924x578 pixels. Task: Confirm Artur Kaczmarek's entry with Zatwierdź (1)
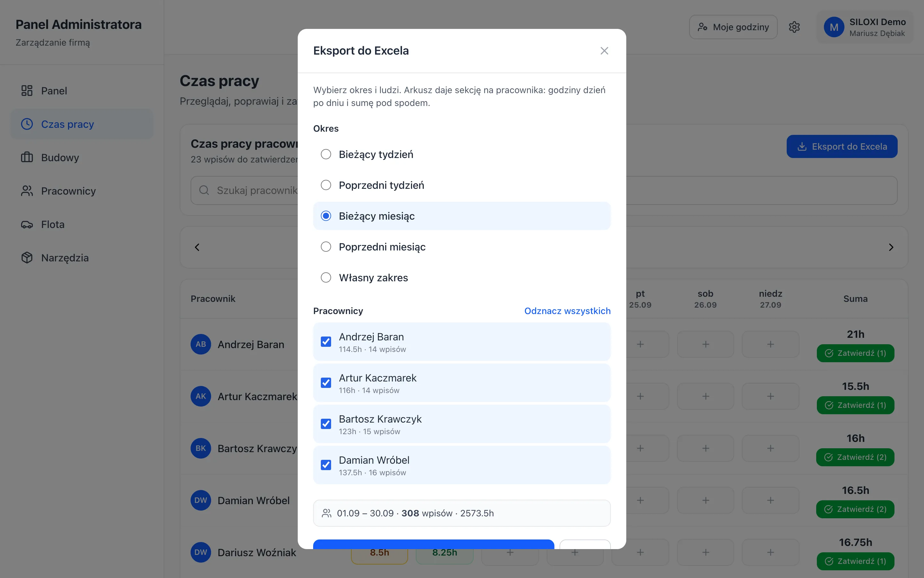coord(855,405)
